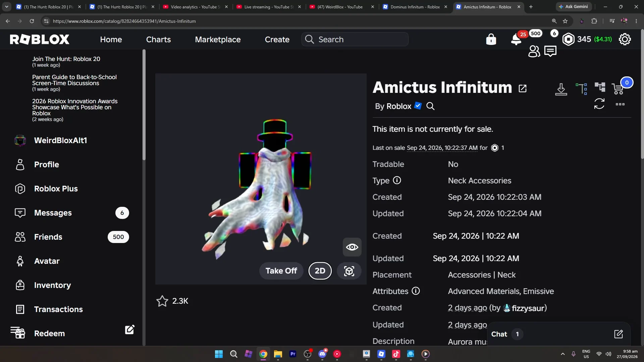Click the left sidebar scrollbar
Viewport: 644px width, 362px height.
tap(144, 105)
